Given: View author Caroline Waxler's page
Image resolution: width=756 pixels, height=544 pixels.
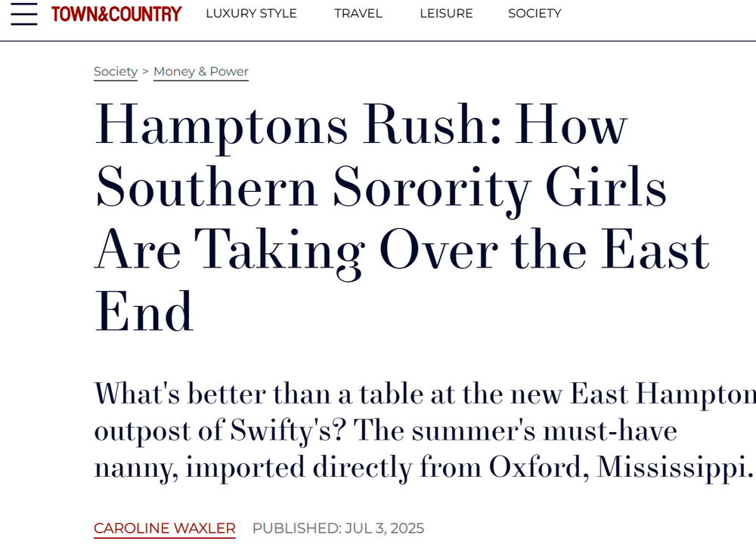Looking at the screenshot, I should 165,528.
